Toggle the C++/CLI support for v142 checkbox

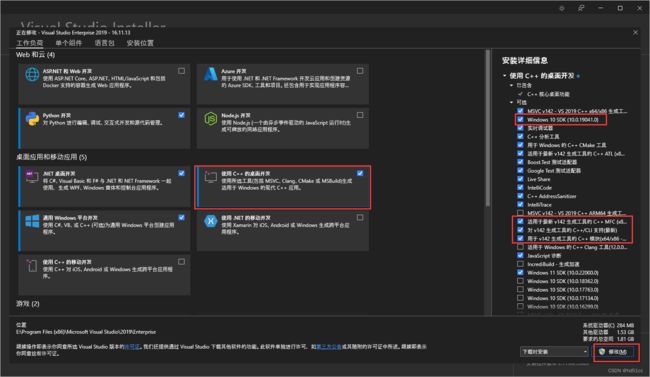click(520, 230)
